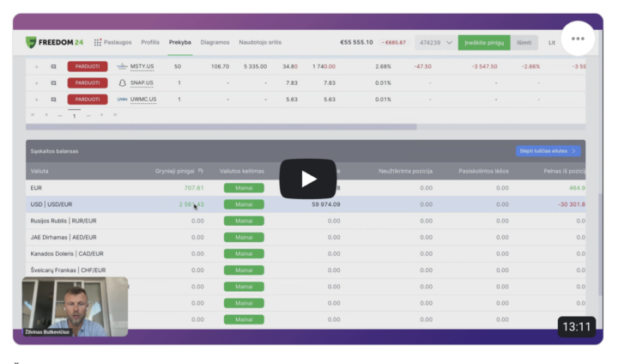Screen dimensions: 618x364
Task: Go to the Profilis tab
Action: (150, 42)
